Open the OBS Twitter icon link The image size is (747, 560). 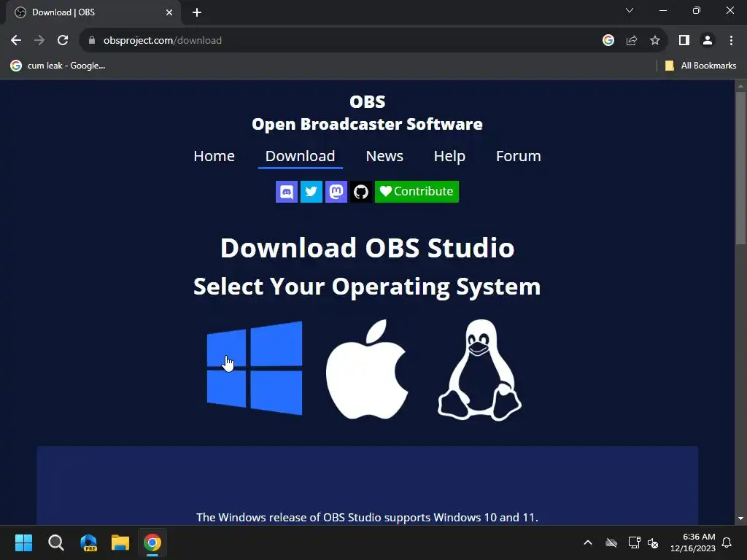tap(311, 192)
